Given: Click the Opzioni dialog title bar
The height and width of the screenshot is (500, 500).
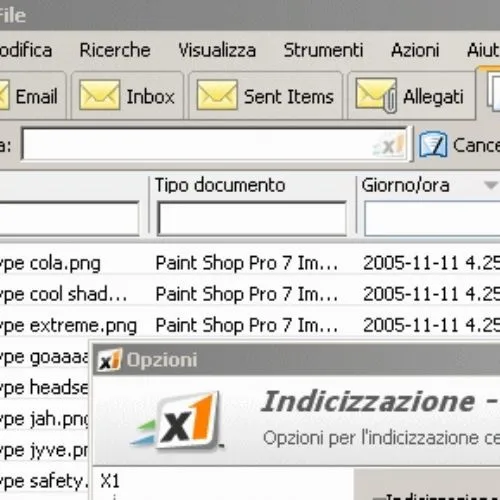Looking at the screenshot, I should [297, 360].
